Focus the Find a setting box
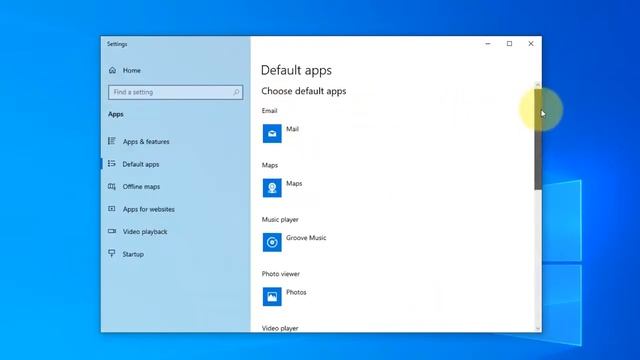 click(x=176, y=92)
